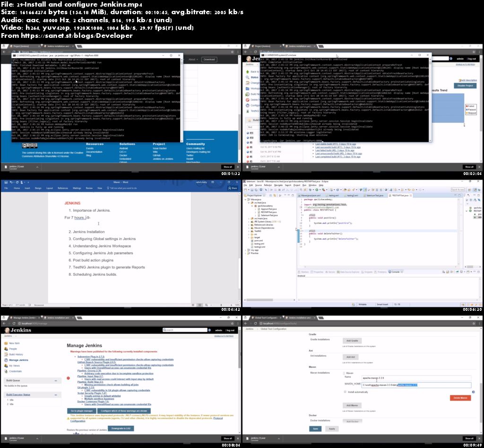Open the Window menu in Eclipse
This screenshot has height=448, width=484.
[x=312, y=185]
